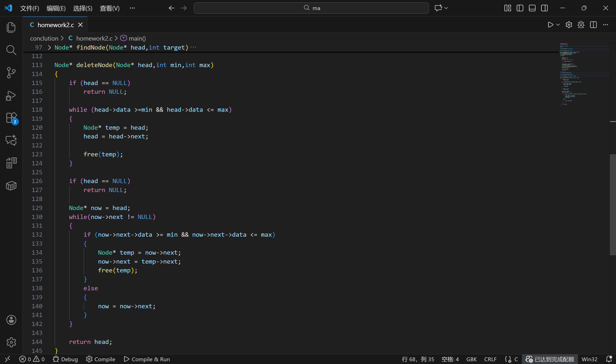Image resolution: width=616 pixels, height=364 pixels.
Task: Open the 文件(F) menu
Action: pos(30,8)
